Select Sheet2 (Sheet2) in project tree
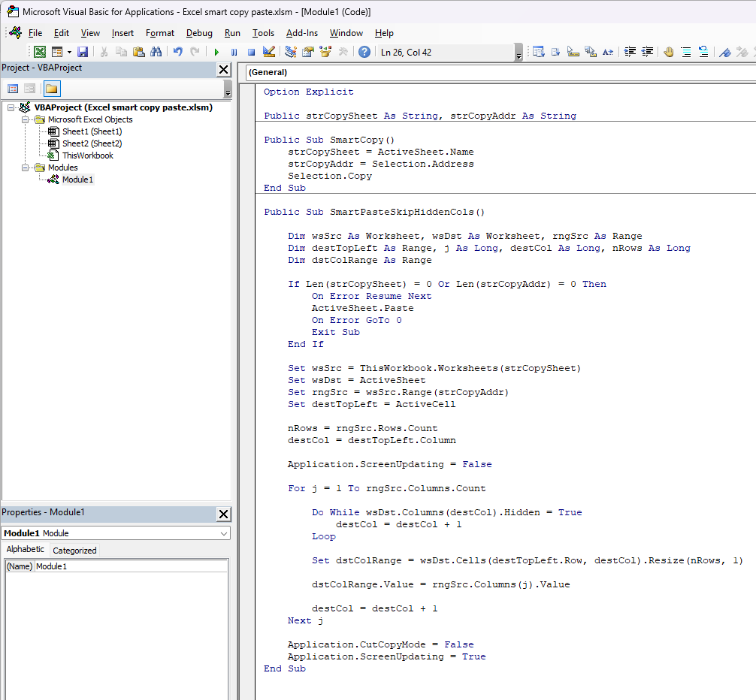 point(92,143)
